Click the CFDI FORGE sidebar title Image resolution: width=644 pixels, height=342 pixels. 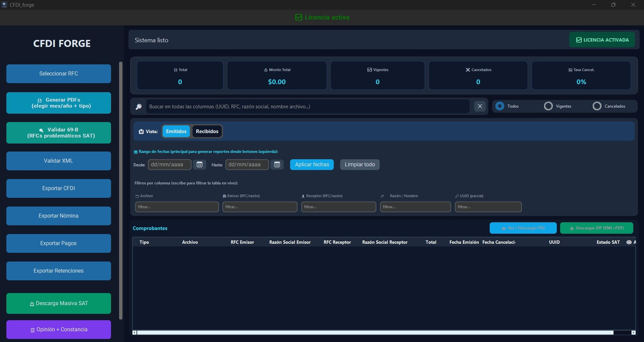tap(62, 44)
